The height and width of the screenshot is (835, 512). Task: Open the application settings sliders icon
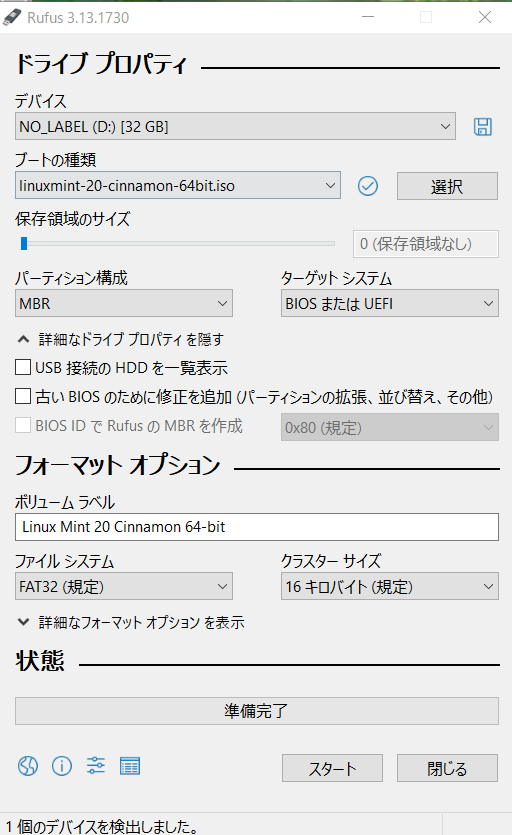click(96, 766)
